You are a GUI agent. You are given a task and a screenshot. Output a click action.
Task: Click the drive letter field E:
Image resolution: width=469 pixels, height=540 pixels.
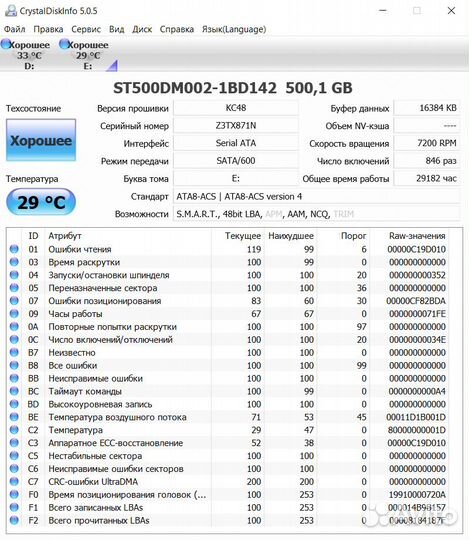point(236,178)
